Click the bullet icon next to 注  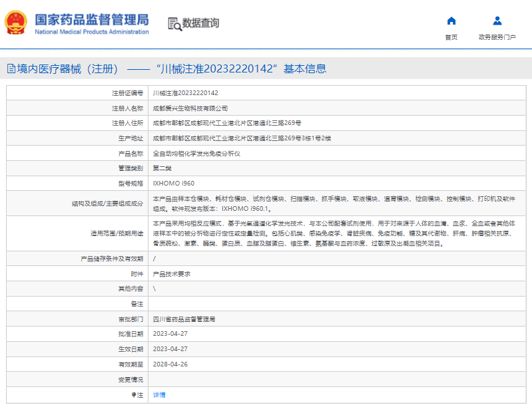pos(133,395)
